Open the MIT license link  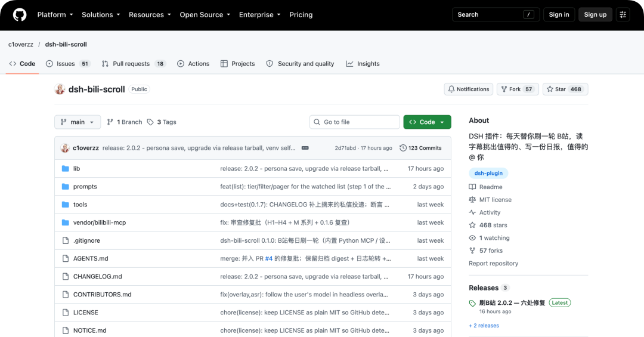tap(490, 200)
